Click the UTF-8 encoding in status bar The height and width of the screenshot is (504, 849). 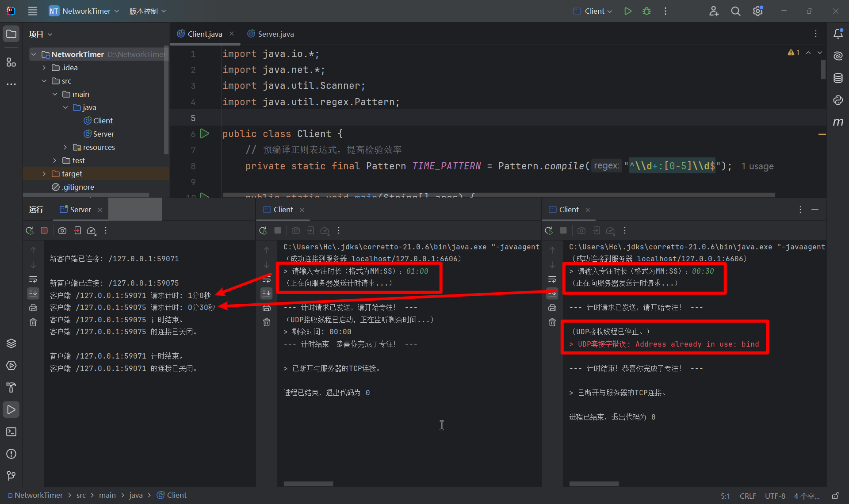(775, 496)
